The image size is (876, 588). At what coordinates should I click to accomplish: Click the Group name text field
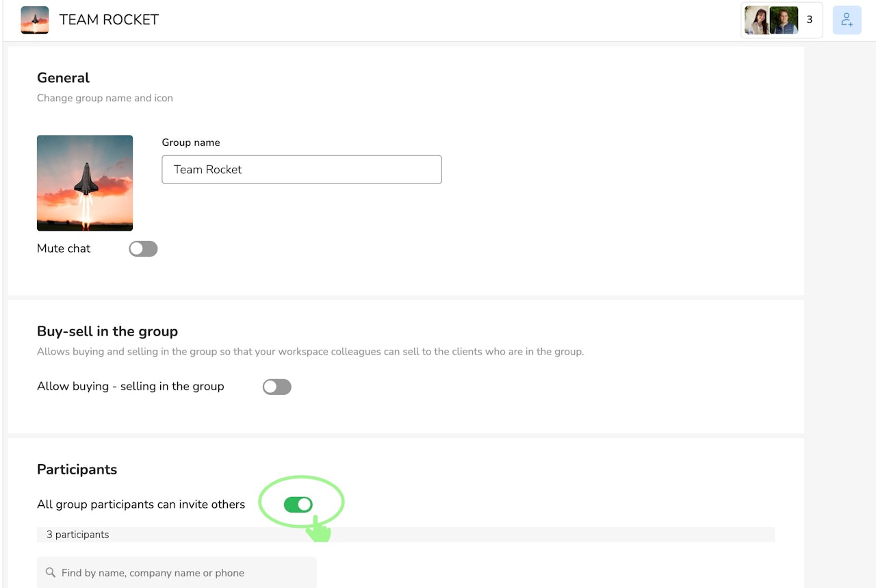(x=301, y=170)
